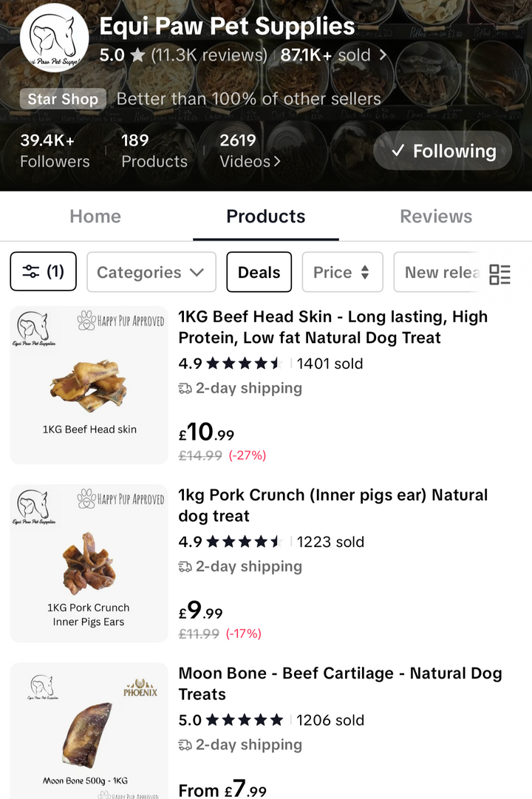Toggle the Deals filter chip

pos(259,272)
